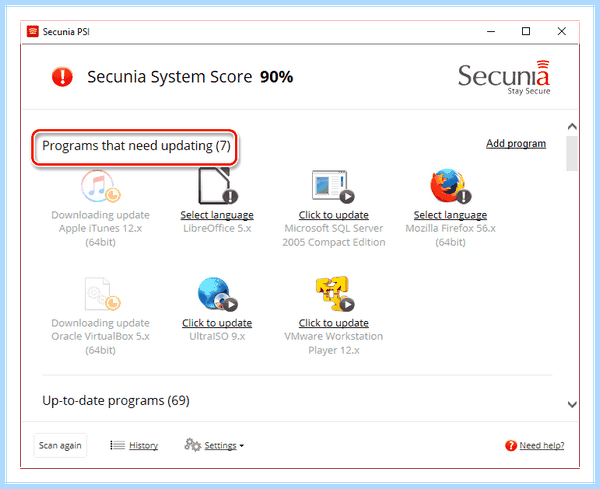Open the Add program link
The height and width of the screenshot is (489, 600).
[x=516, y=143]
